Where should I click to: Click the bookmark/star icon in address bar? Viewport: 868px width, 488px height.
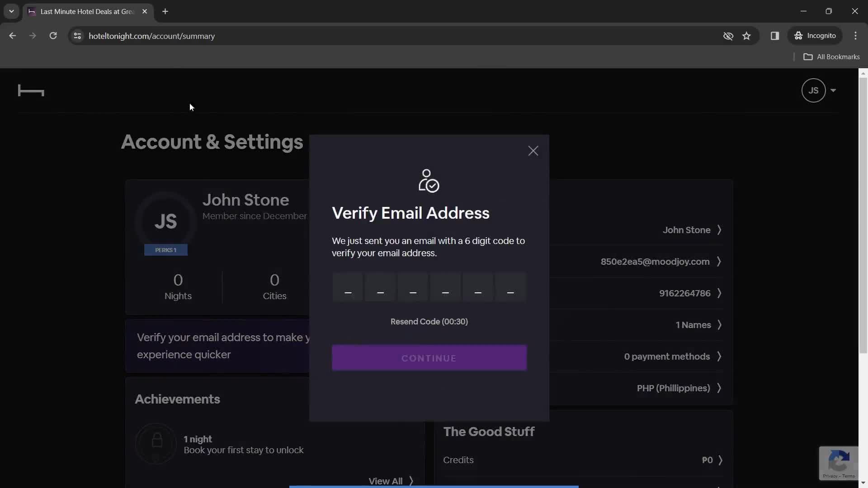click(x=747, y=36)
